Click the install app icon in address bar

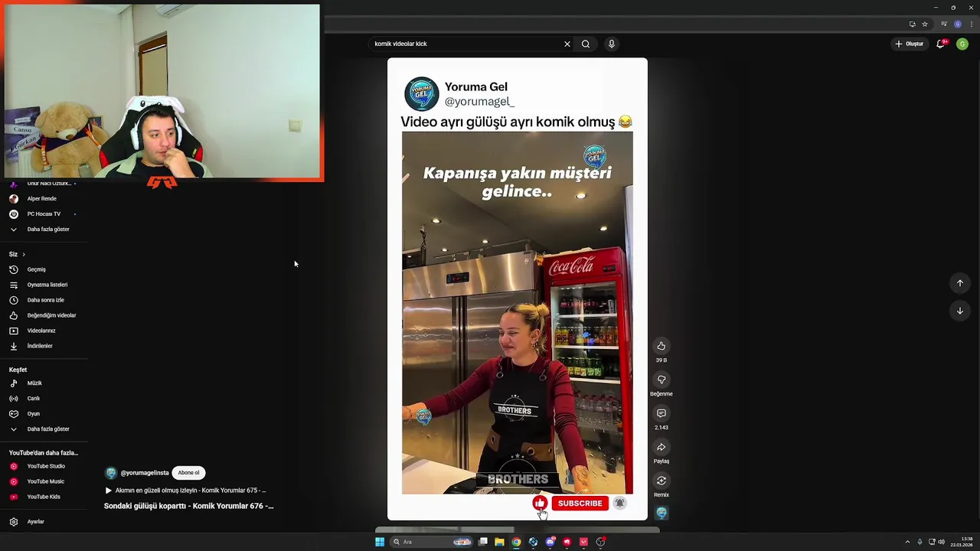tap(912, 24)
